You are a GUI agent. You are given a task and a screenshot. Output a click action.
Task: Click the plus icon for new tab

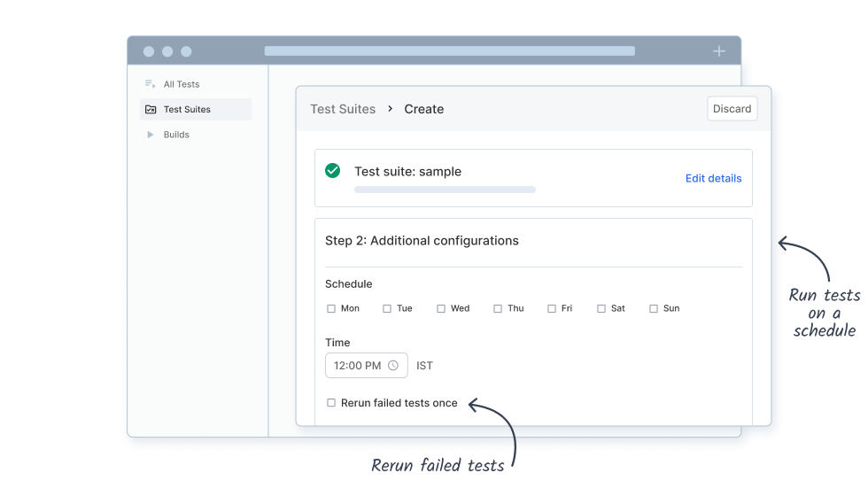pos(719,51)
